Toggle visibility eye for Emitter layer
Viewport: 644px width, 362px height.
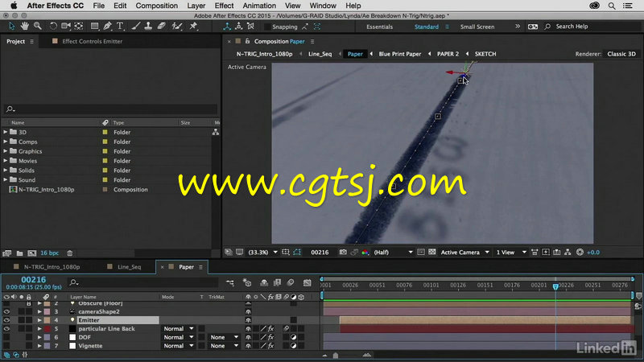pos(6,319)
